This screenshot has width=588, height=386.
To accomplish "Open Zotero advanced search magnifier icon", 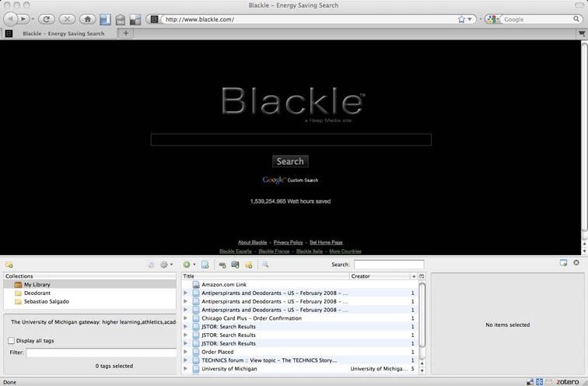I will (265, 265).
